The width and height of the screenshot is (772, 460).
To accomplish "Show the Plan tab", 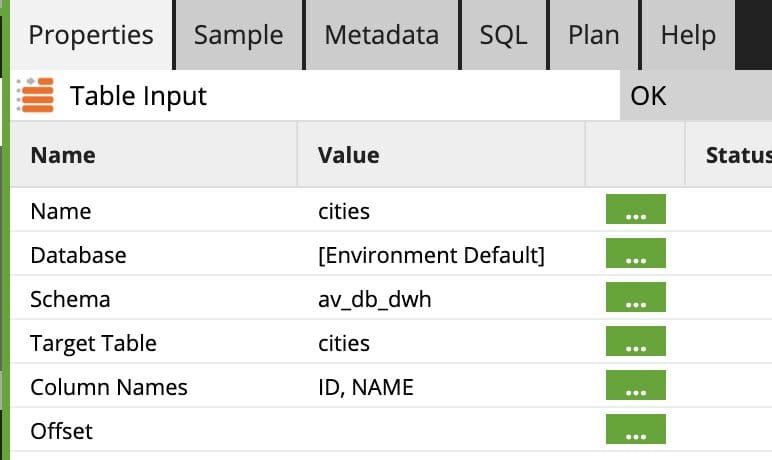I will 593,36.
